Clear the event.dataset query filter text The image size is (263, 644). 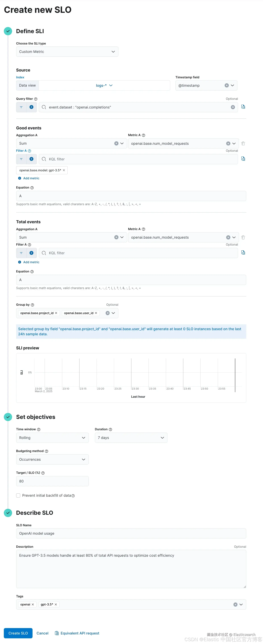tap(232, 107)
